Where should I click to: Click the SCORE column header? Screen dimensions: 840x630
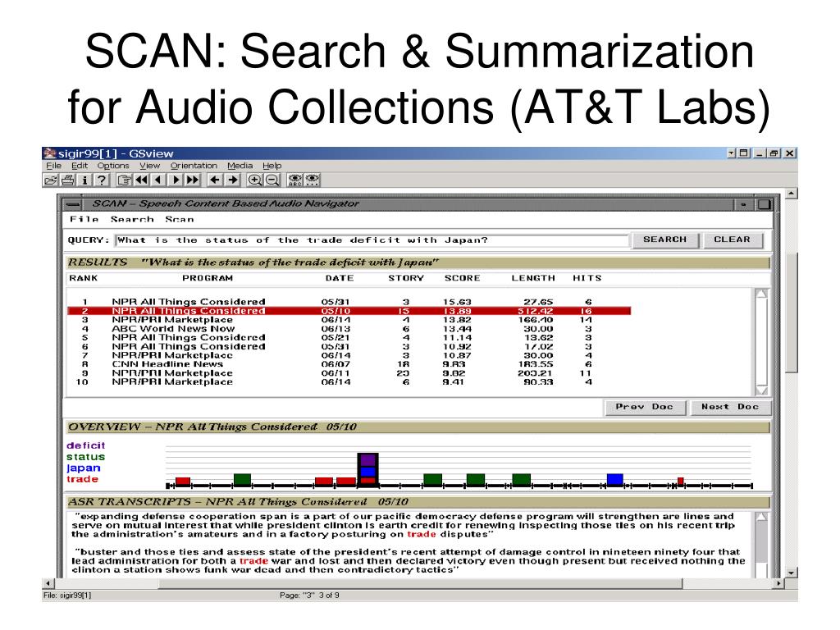pos(463,278)
